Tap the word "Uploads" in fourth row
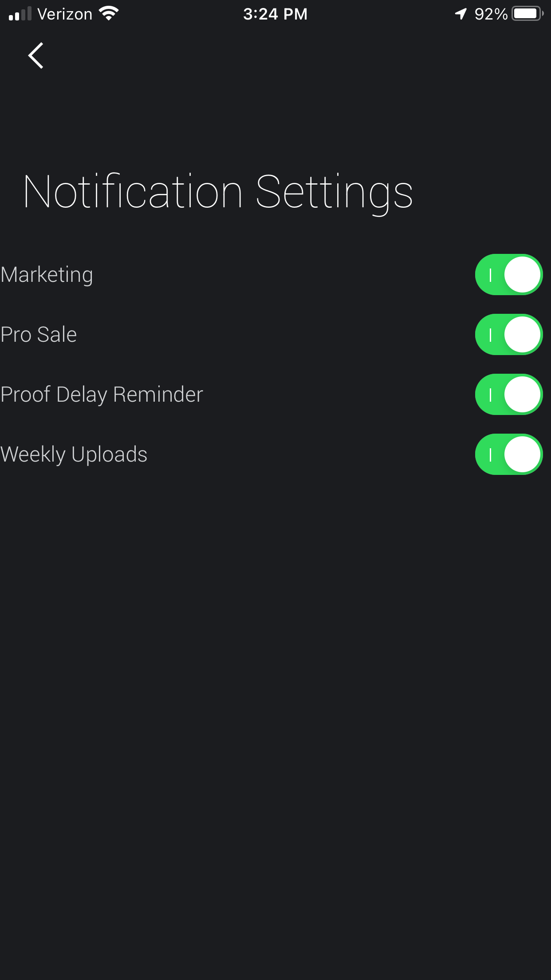The image size is (551, 980). (x=109, y=454)
